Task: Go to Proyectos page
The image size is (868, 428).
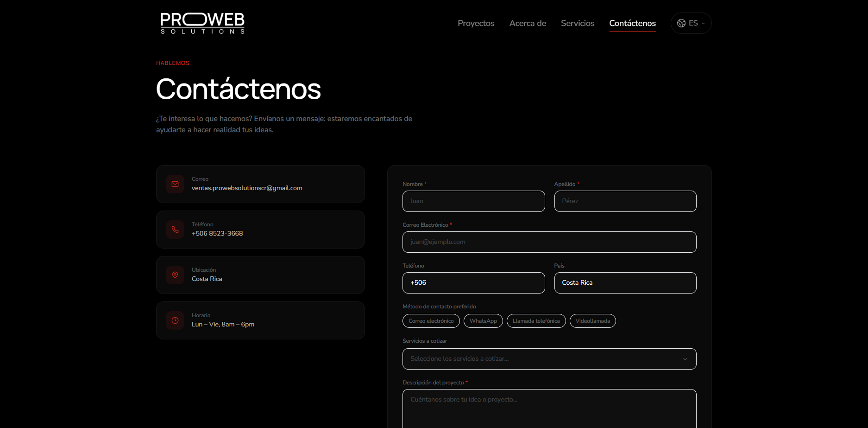Action: point(476,23)
